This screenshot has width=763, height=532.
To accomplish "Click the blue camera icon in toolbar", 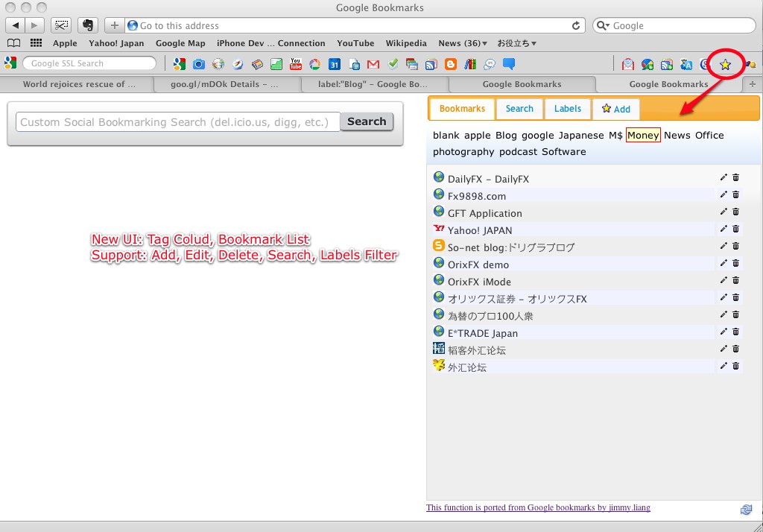I will [198, 64].
